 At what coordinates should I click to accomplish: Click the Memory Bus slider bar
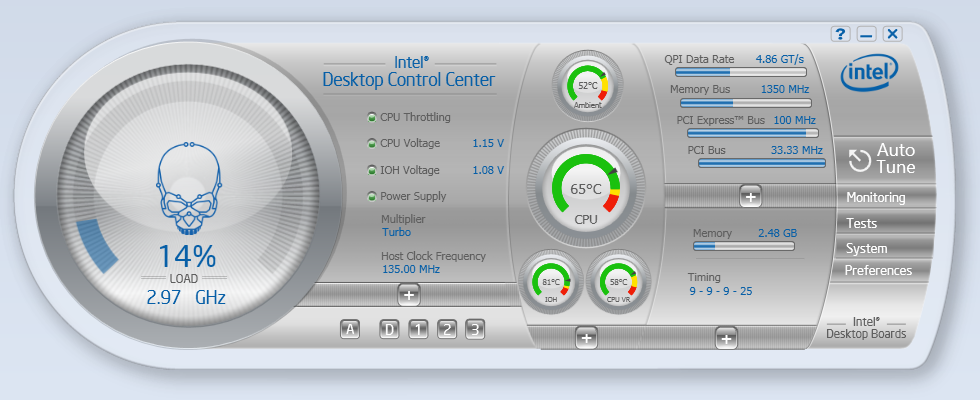(x=746, y=102)
